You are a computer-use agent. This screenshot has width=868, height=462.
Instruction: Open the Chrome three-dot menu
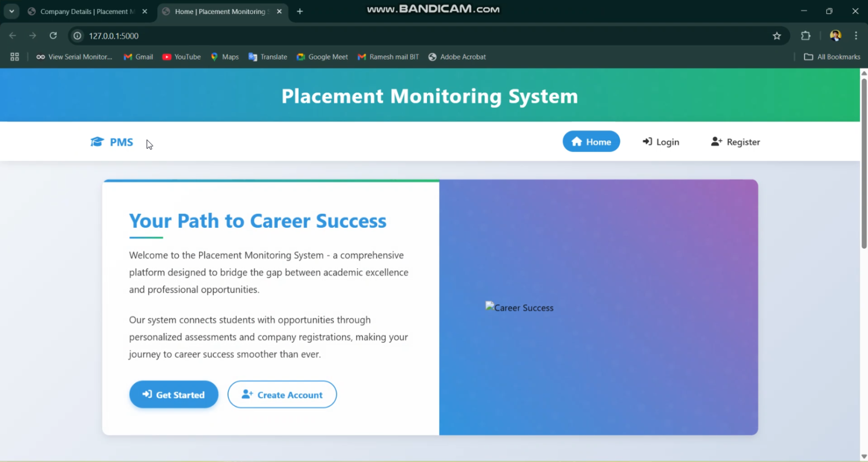click(857, 36)
